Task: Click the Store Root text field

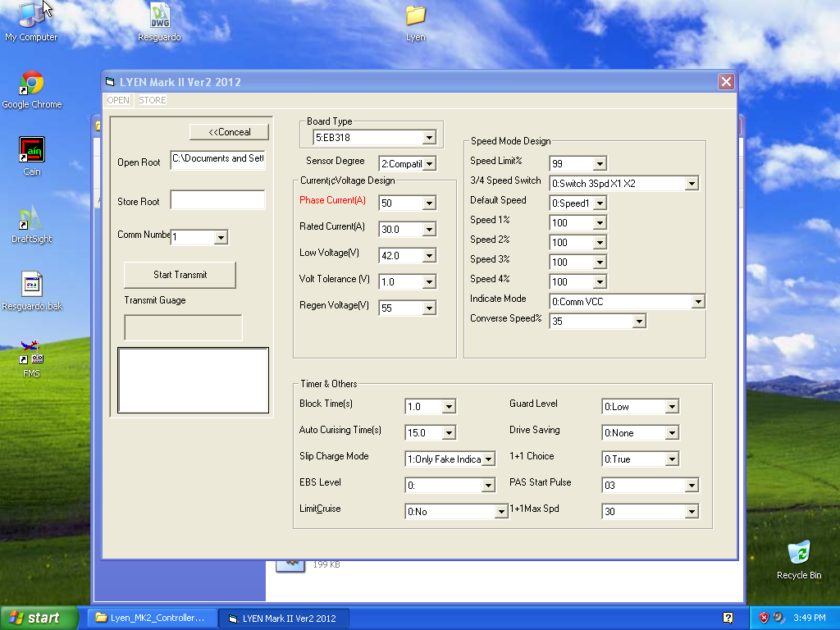Action: pyautogui.click(x=217, y=199)
